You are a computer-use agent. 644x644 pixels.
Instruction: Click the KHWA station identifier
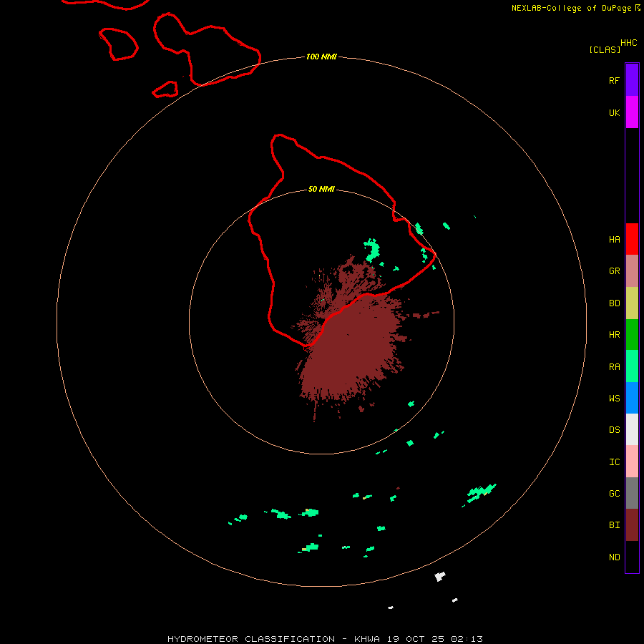367,639
